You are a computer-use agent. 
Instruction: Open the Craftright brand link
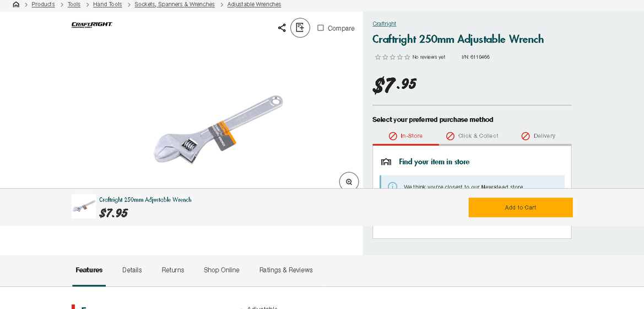coord(384,24)
